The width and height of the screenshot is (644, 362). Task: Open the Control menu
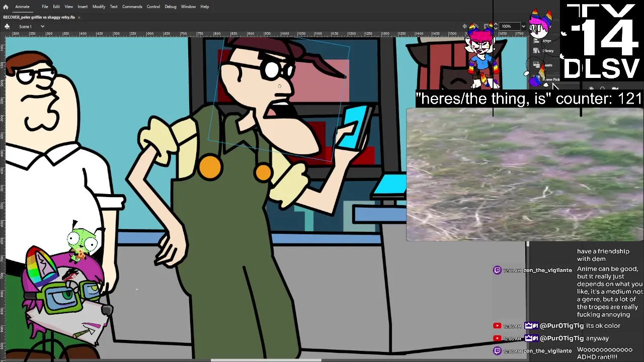click(x=153, y=7)
